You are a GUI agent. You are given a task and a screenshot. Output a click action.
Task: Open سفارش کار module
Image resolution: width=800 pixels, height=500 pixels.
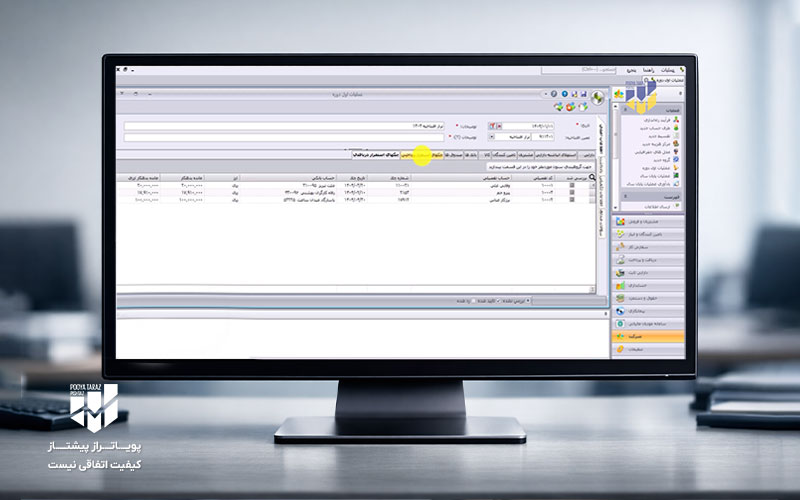click(x=648, y=247)
